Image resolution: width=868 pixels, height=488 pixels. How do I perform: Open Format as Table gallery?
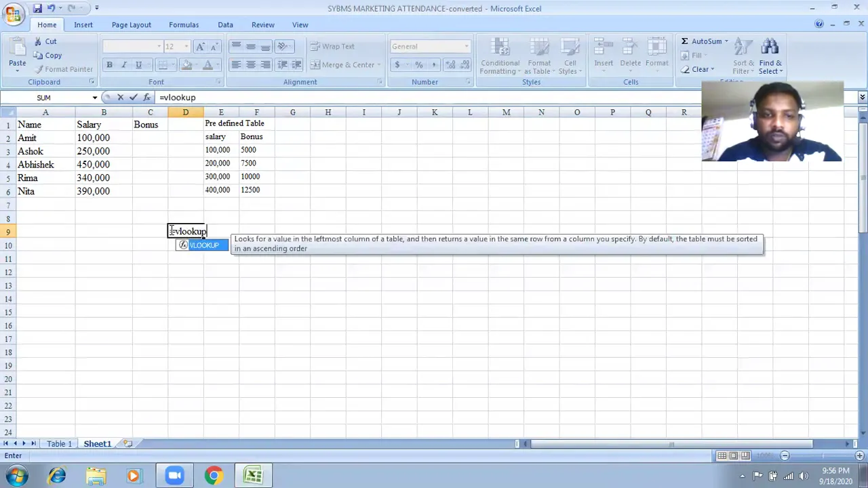539,56
